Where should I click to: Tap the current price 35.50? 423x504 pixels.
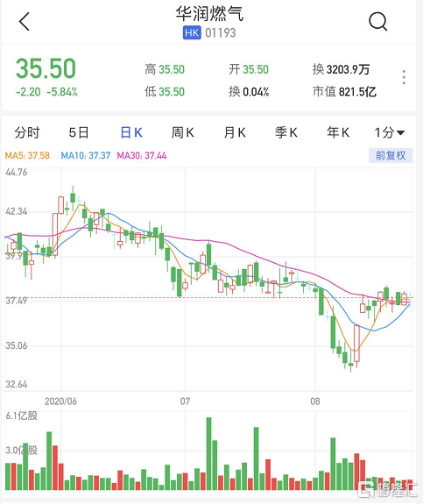[46, 68]
